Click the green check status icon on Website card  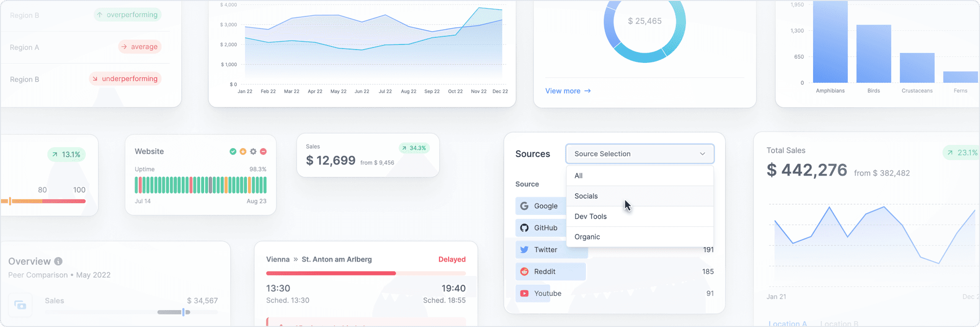(x=233, y=152)
